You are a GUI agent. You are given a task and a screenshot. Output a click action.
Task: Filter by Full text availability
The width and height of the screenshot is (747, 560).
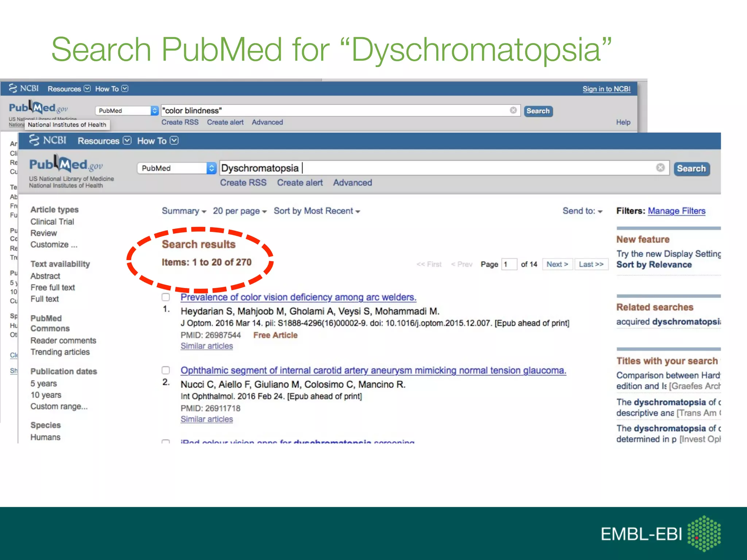coord(44,299)
